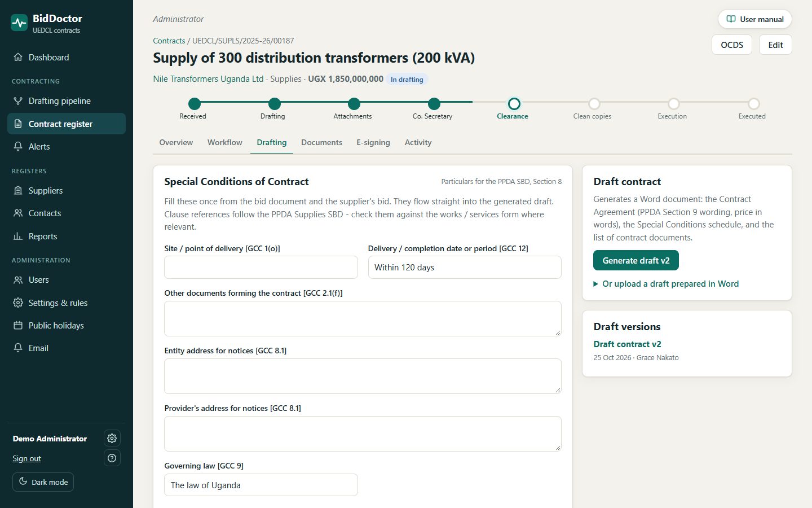The height and width of the screenshot is (508, 812).
Task: Click the Drafting pipeline branch icon
Action: point(18,101)
